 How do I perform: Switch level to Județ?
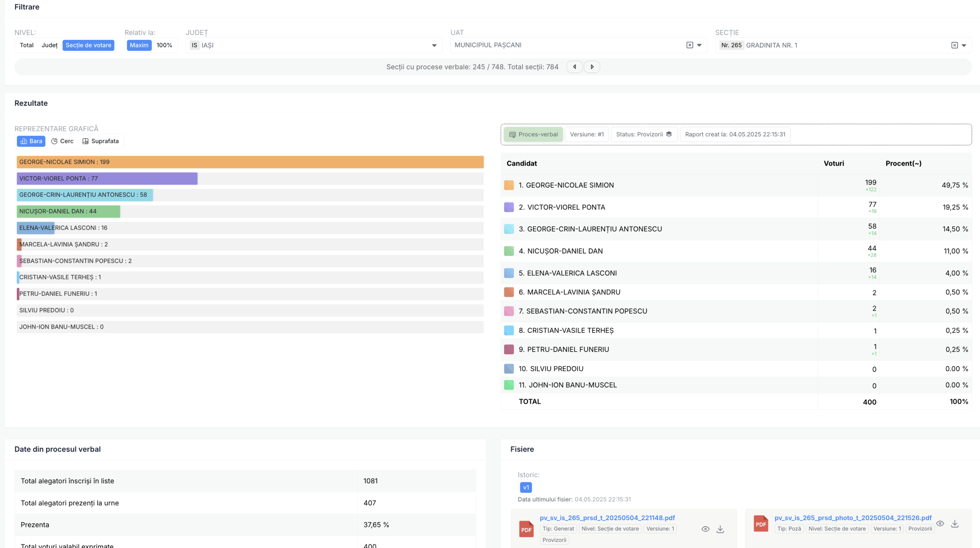pos(49,45)
